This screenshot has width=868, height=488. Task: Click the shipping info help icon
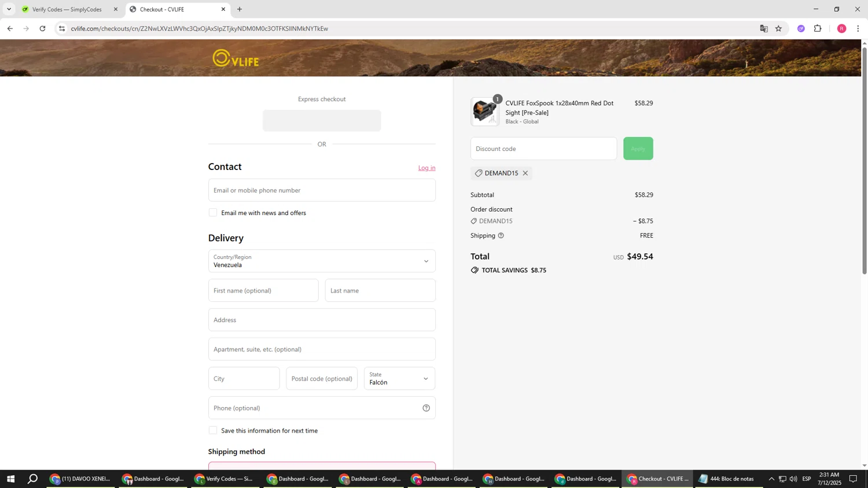coord(501,235)
